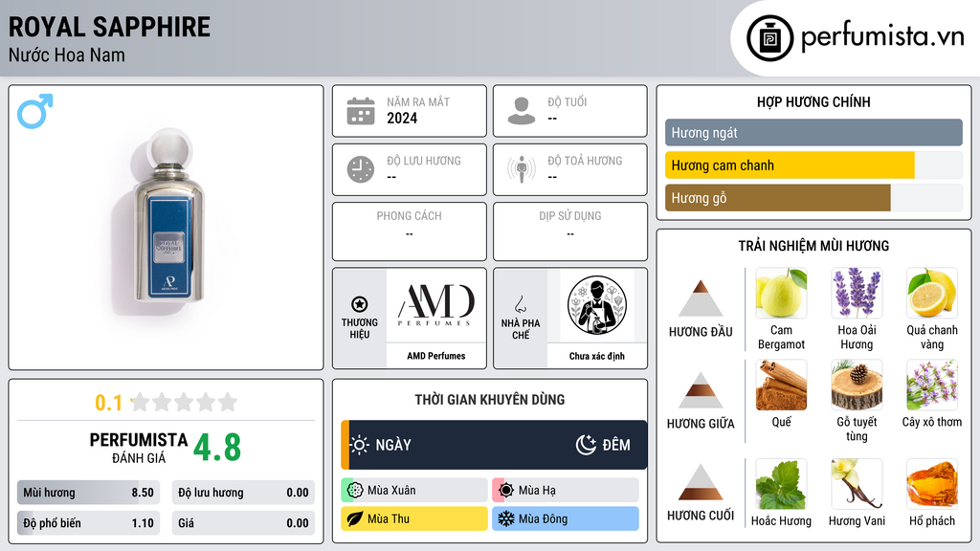Open the Hổ phách amber image

coord(932,484)
